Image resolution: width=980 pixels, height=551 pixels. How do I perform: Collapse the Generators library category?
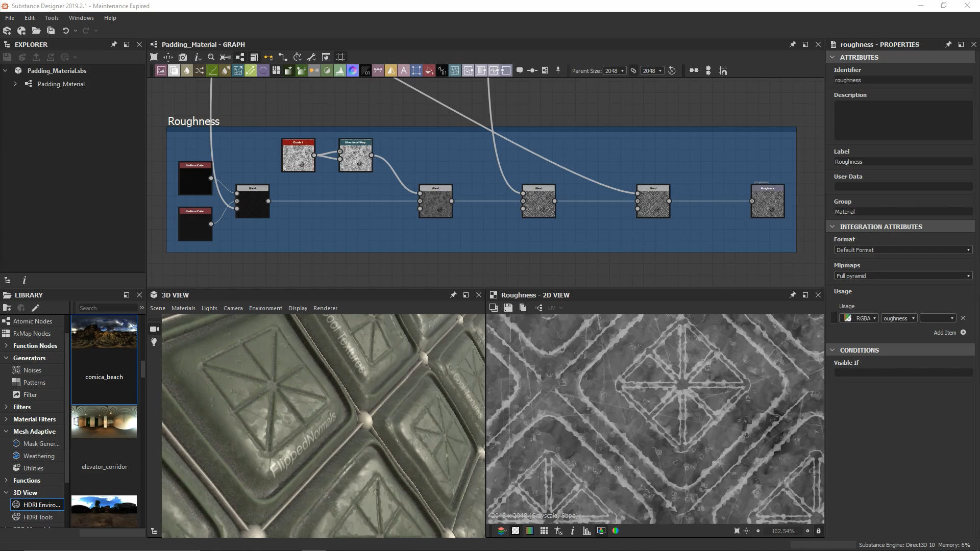(x=6, y=358)
